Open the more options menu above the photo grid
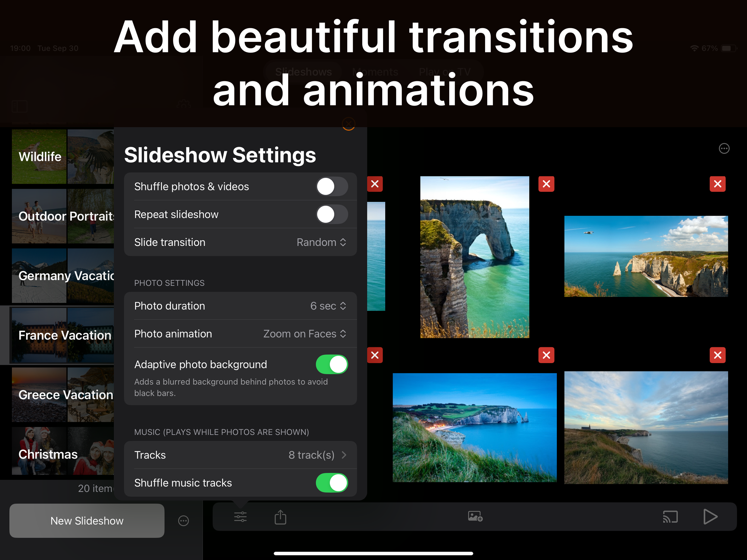 724,148
